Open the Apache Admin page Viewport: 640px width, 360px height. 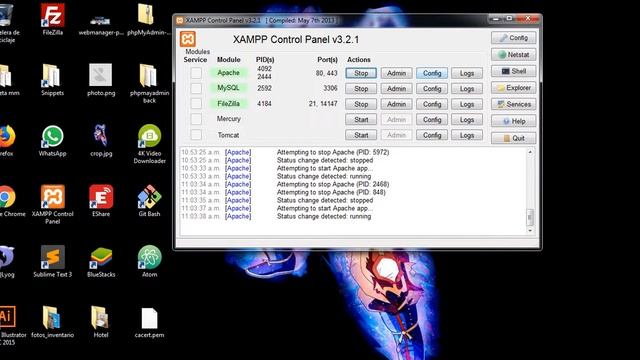(396, 73)
